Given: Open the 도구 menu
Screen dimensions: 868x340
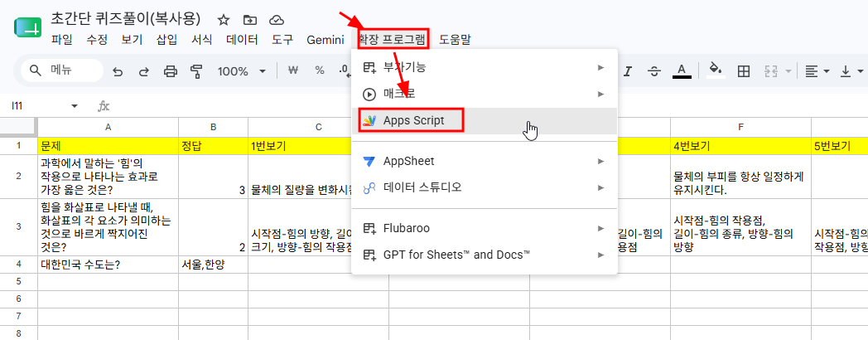Looking at the screenshot, I should [x=282, y=39].
